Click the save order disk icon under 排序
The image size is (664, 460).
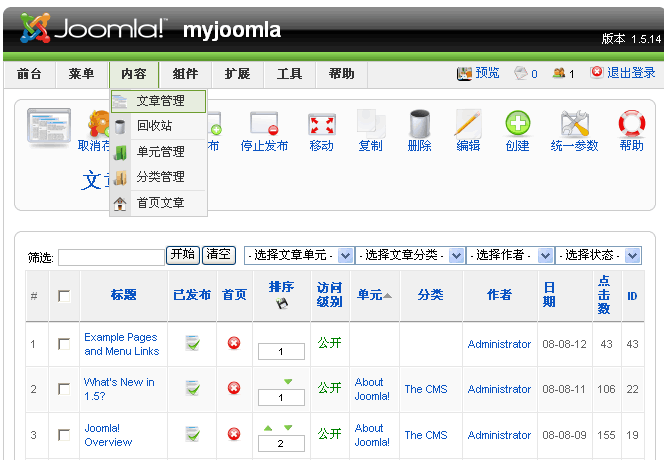pos(282,303)
